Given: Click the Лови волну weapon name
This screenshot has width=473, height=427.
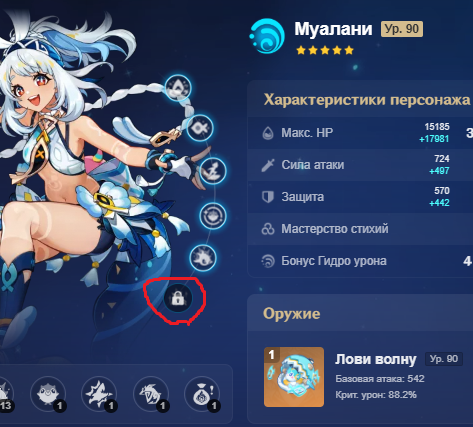Looking at the screenshot, I should (x=376, y=359).
